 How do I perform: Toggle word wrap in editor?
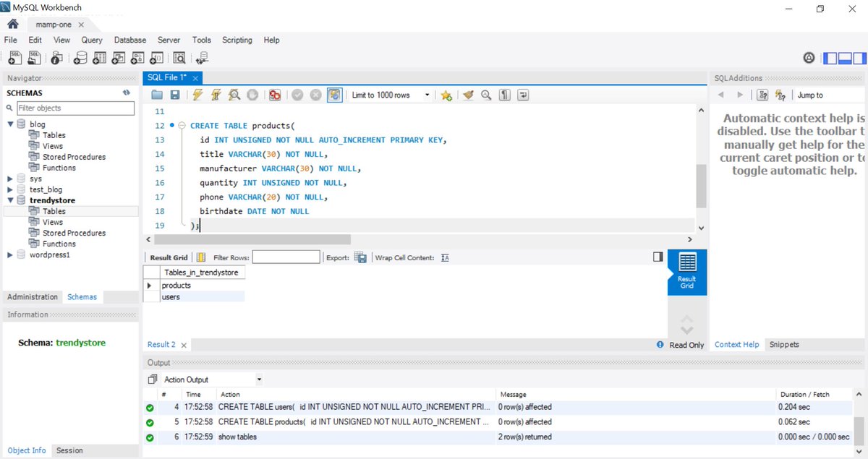(523, 95)
